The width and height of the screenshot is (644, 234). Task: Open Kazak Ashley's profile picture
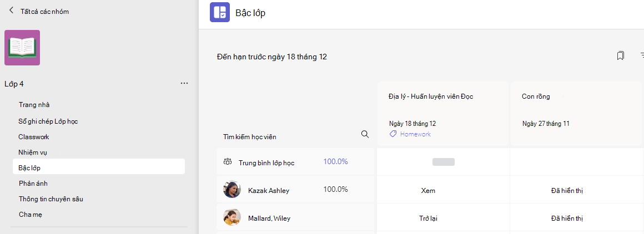tap(232, 190)
